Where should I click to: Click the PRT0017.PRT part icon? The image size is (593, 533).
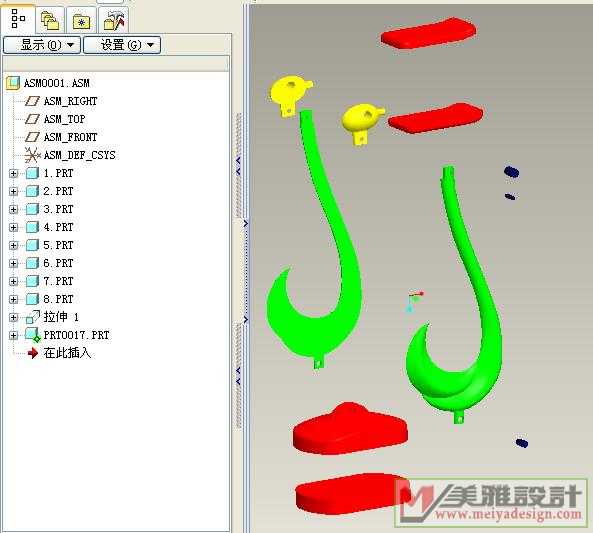(x=33, y=335)
